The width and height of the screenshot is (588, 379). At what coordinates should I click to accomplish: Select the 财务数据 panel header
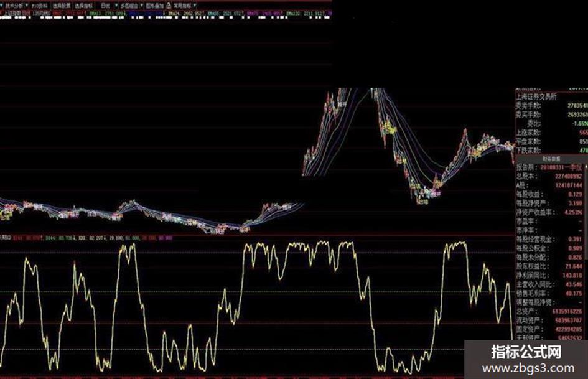point(551,159)
